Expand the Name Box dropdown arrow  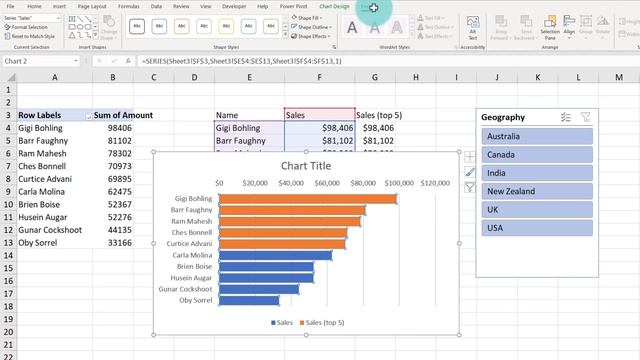click(76, 61)
